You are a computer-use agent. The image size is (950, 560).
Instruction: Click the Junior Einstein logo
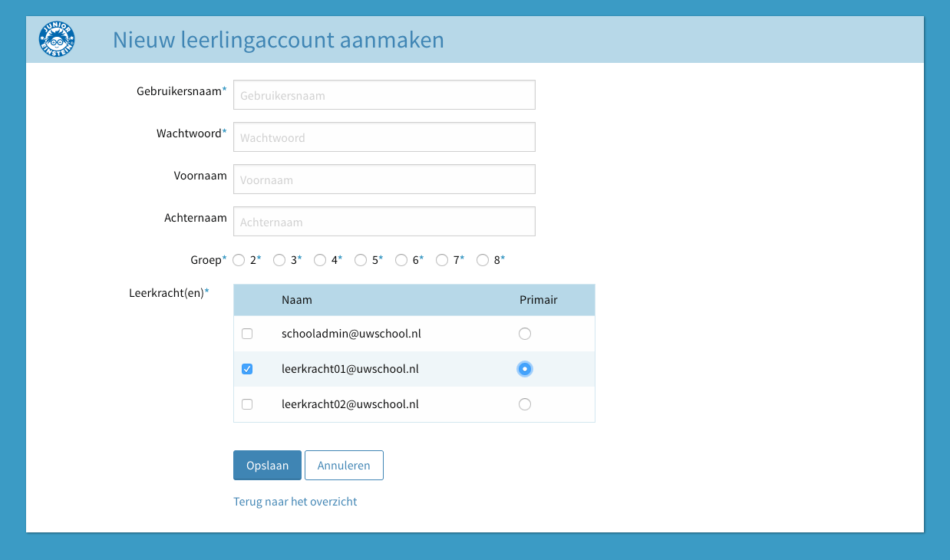(57, 40)
